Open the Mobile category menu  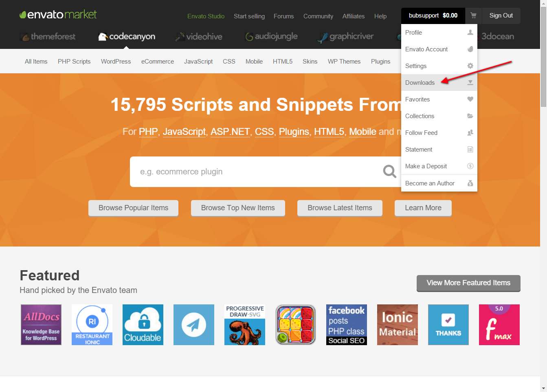pyautogui.click(x=254, y=62)
